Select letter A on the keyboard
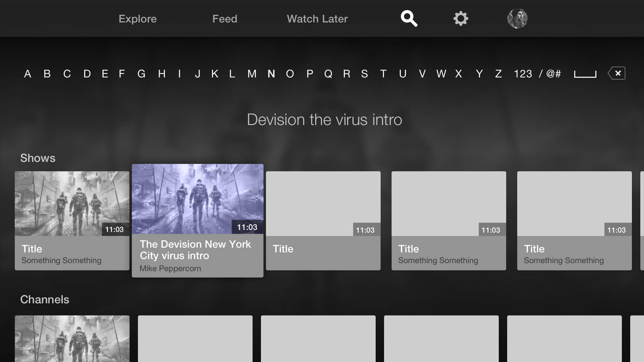 28,74
